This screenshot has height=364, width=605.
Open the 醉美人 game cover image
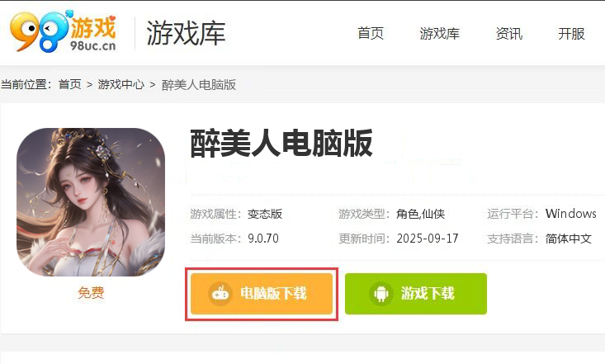[91, 202]
